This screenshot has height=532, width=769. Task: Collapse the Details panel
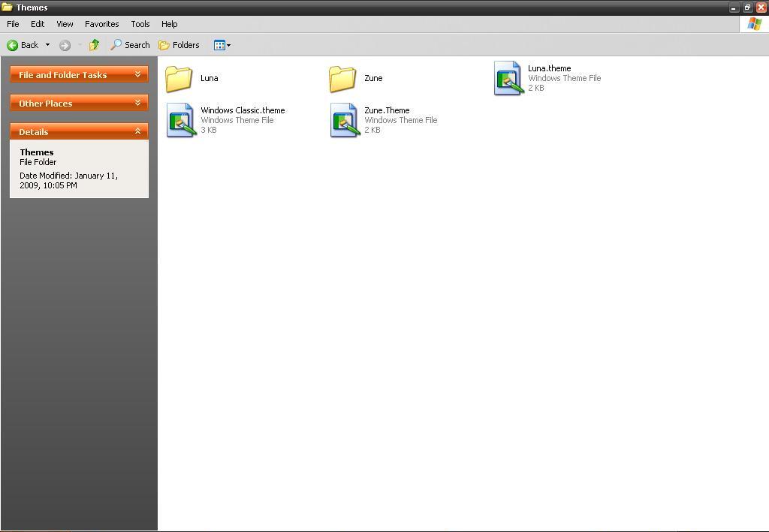click(x=79, y=131)
